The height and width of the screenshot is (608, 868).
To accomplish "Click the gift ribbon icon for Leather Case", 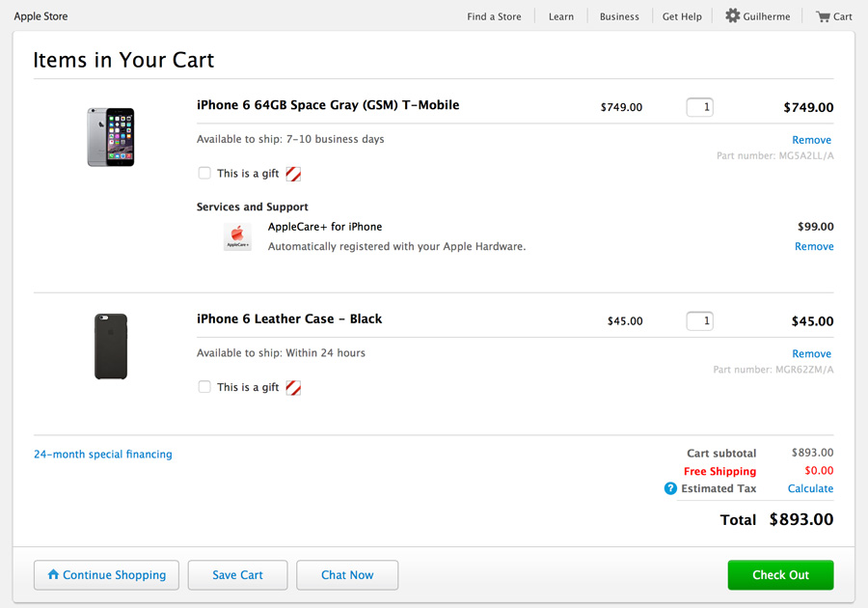I will coord(293,388).
